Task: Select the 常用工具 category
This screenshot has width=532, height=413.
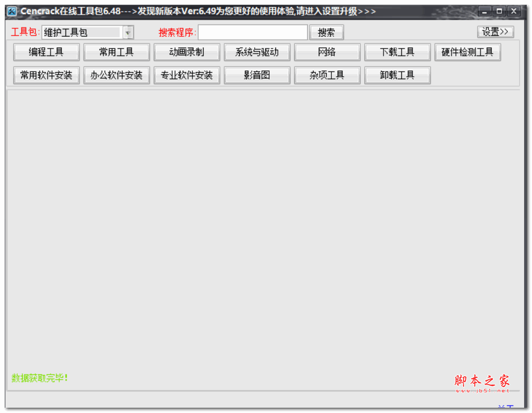Action: pyautogui.click(x=116, y=52)
